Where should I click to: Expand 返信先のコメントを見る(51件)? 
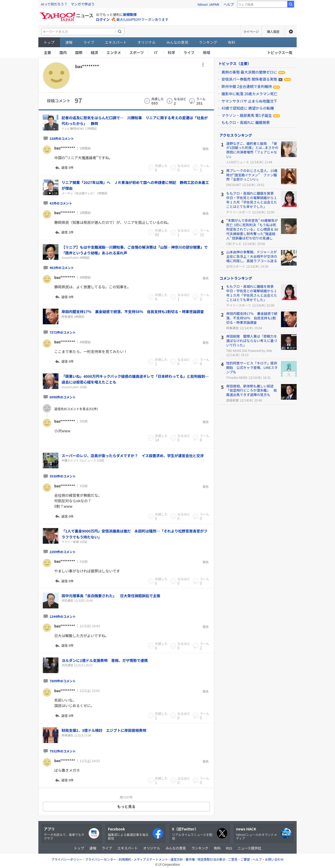[x=76, y=409]
